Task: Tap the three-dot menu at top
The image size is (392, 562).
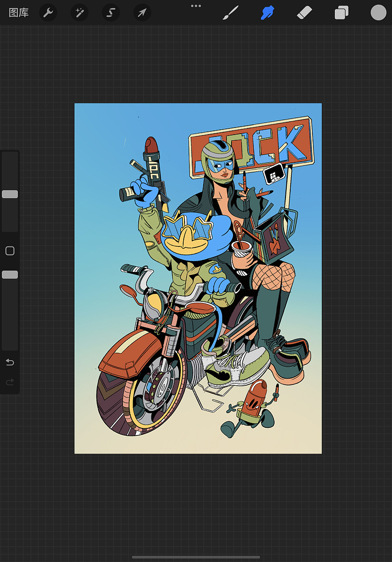Action: (196, 6)
